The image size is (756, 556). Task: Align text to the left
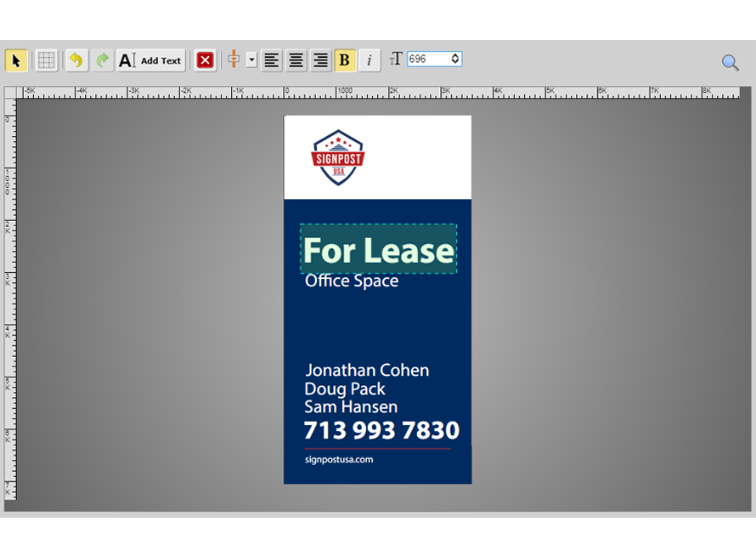pos(271,60)
